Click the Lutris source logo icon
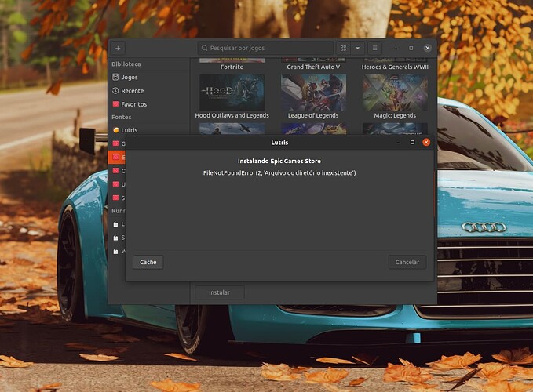The height and width of the screenshot is (392, 533). tap(116, 130)
